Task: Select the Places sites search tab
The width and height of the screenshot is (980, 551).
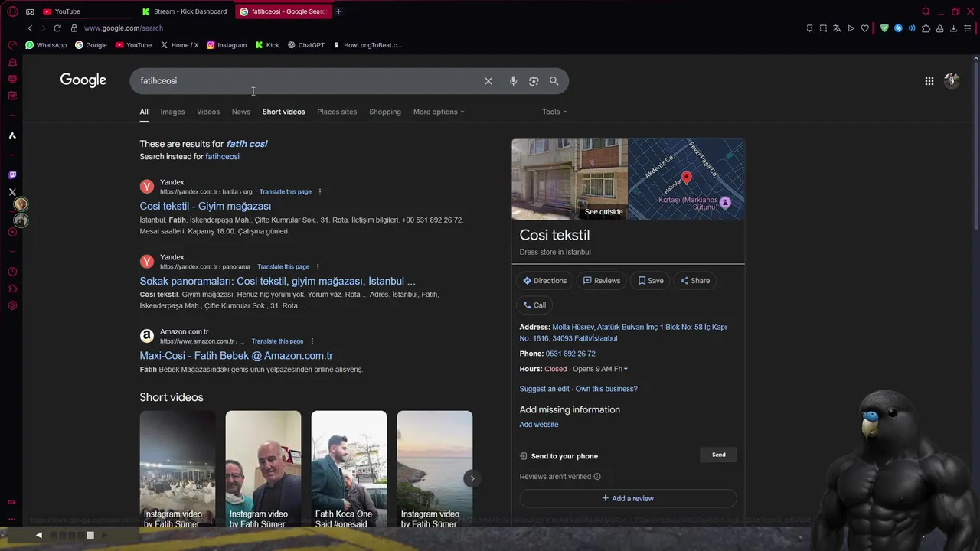Action: 337,112
